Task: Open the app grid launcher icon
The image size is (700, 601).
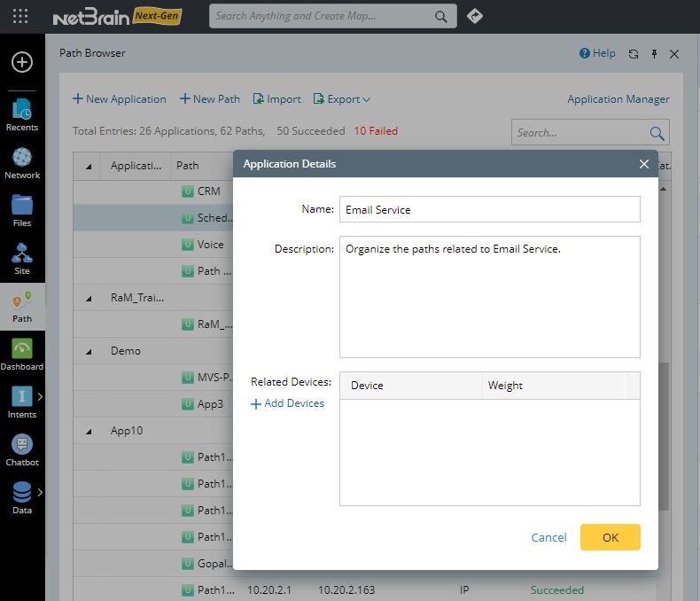Action: click(21, 16)
